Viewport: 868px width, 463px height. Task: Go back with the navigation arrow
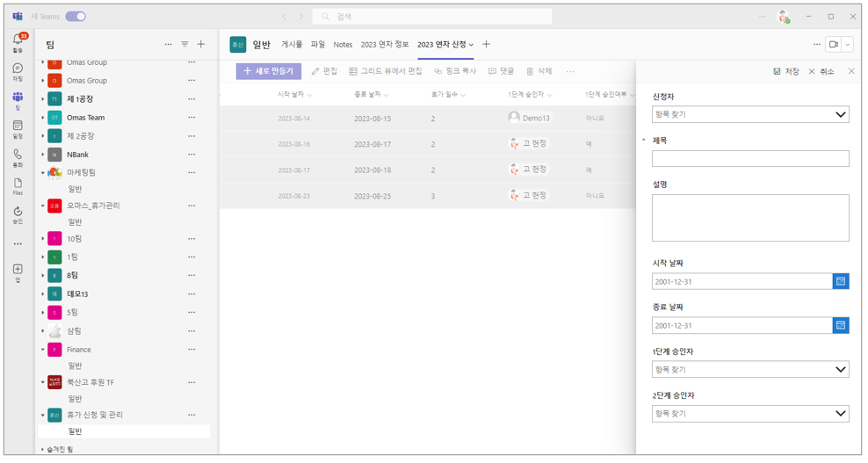(x=285, y=17)
